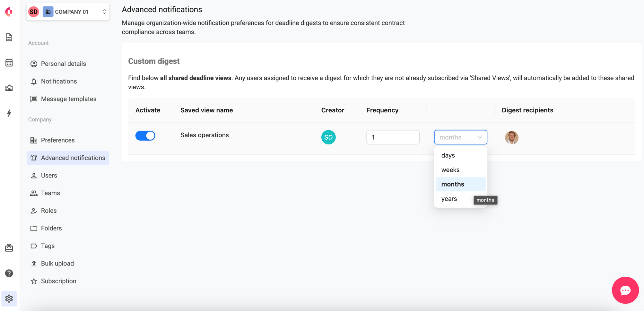644x311 pixels.
Task: Select weeks from the frequency list
Action: [460, 170]
